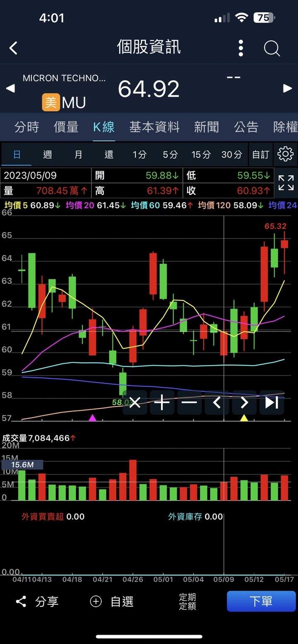Tap the 量 708.45 萬 volume cell
The image size is (298, 644).
pos(46,191)
